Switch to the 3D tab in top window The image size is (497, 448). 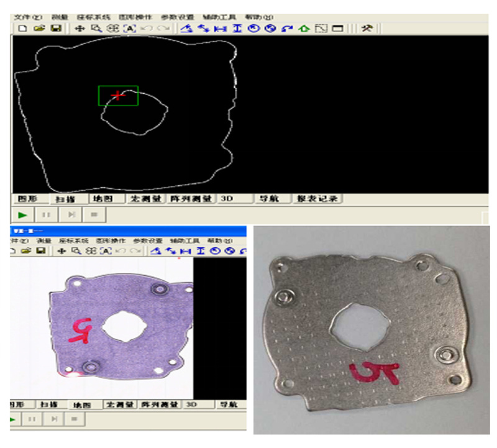click(x=227, y=199)
